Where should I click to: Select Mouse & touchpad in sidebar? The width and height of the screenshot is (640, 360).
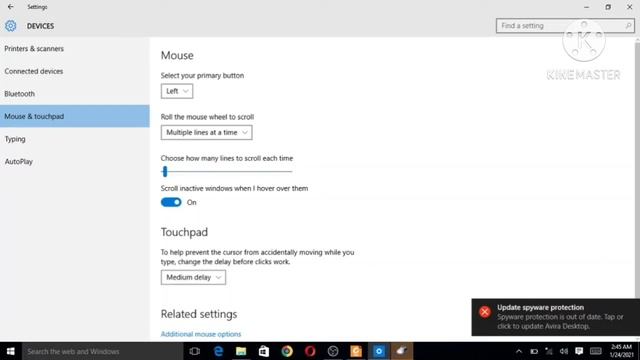[x=75, y=116]
